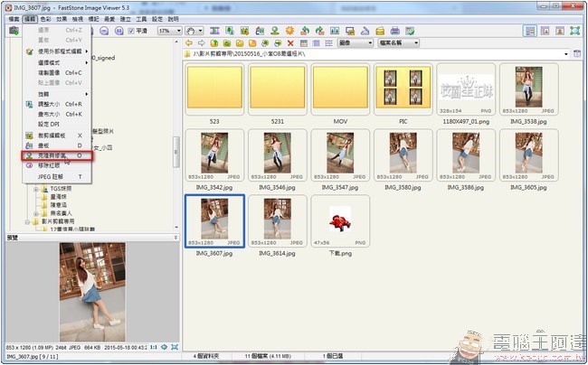Click the email envelope toolbar icon

coord(380,31)
